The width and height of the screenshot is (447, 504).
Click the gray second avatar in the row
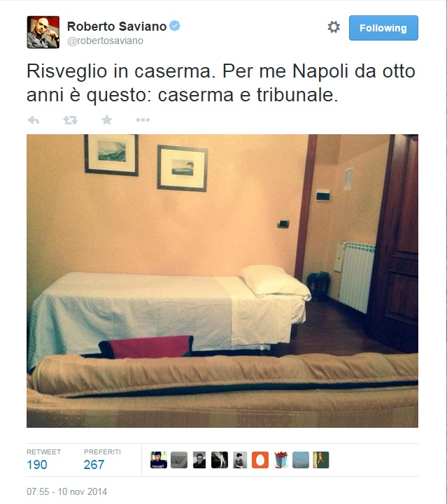179,460
